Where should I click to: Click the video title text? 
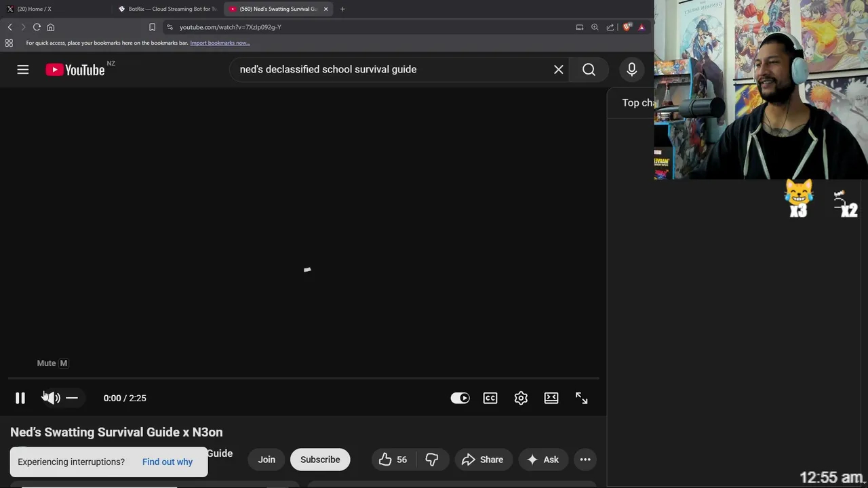117,432
